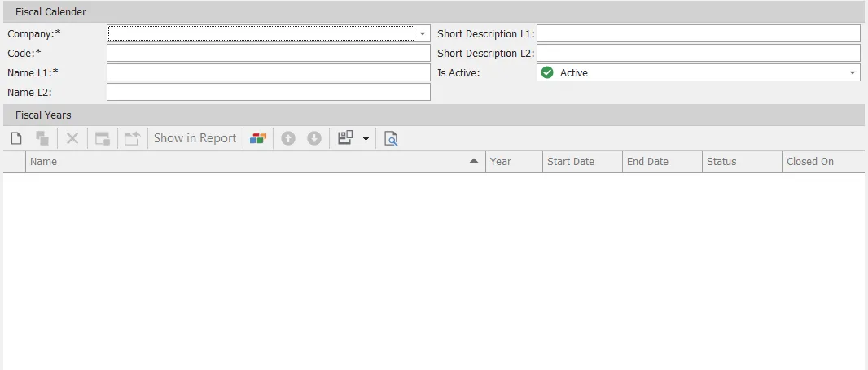
Task: Sort the grid by Name column header
Action: tap(244, 162)
